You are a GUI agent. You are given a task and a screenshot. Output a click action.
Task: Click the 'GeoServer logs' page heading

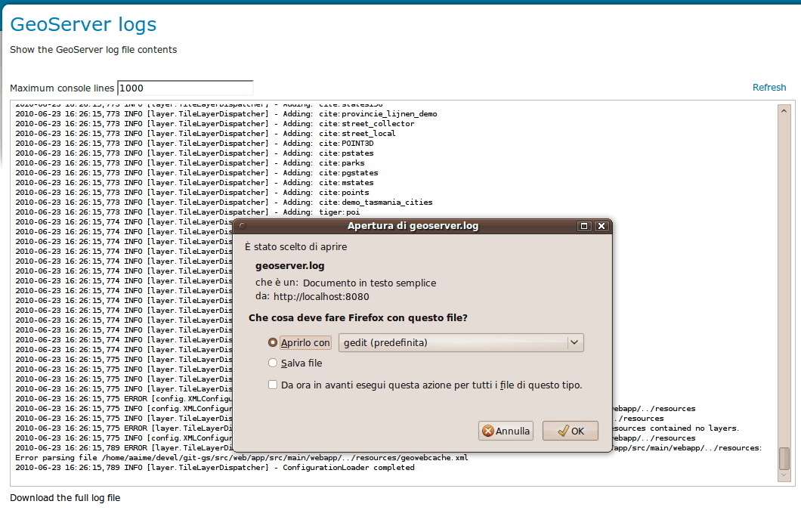(83, 24)
